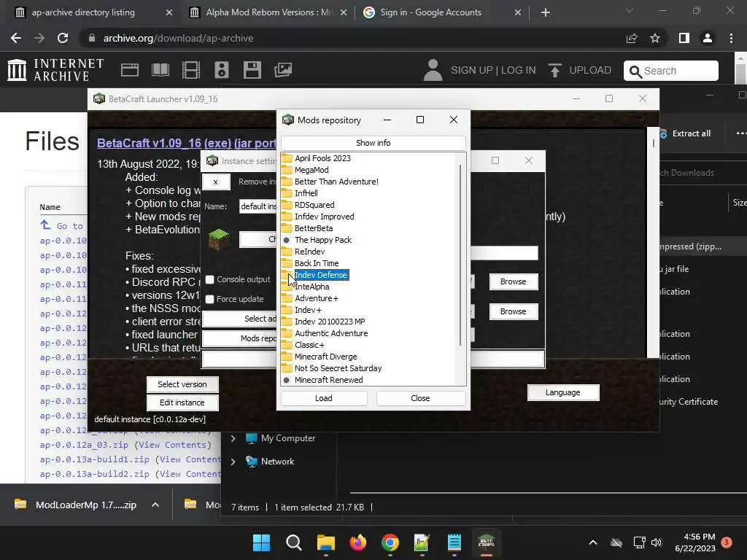747x560 pixels.
Task: Click Extract all in Explorer toolbar
Action: coord(686,134)
